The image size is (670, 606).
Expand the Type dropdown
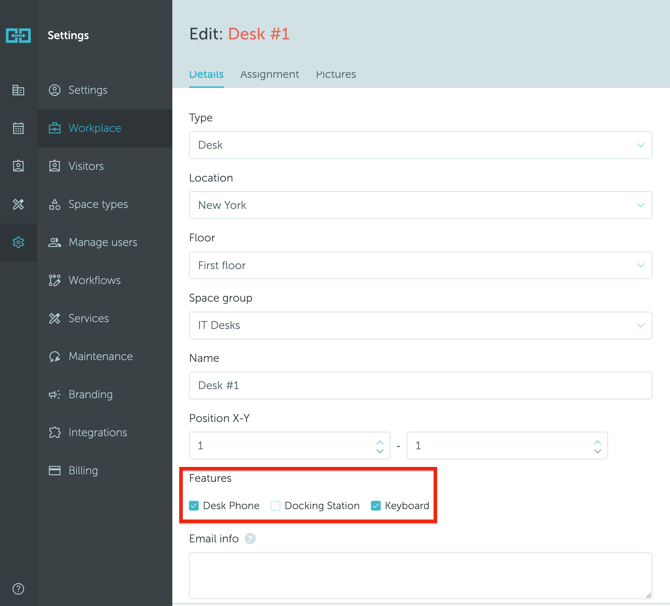(420, 145)
